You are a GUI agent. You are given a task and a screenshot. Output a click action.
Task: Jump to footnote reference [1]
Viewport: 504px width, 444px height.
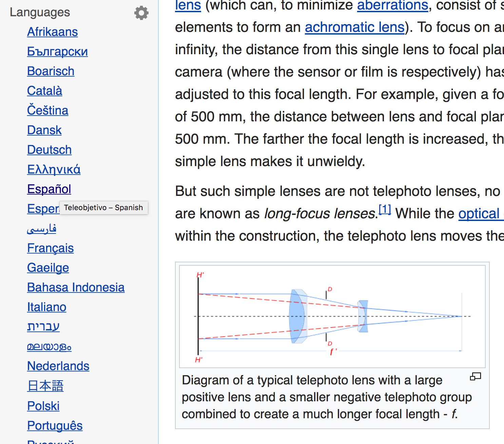click(x=385, y=209)
